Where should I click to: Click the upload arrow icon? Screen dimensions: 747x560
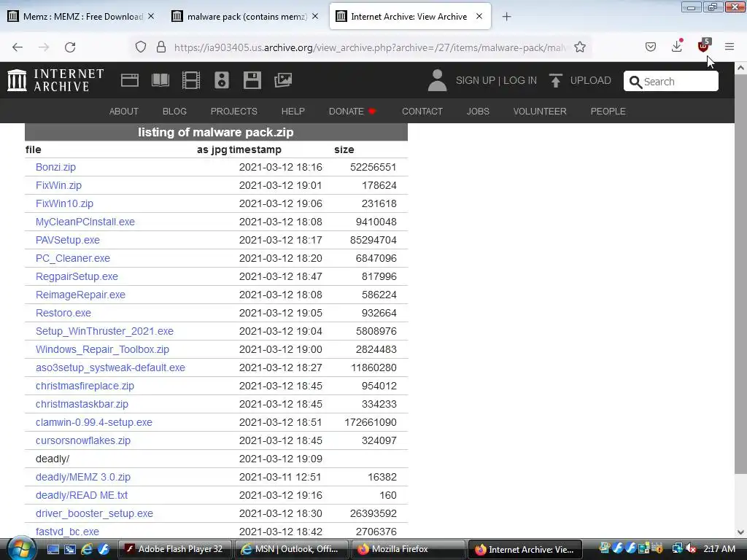coord(555,80)
